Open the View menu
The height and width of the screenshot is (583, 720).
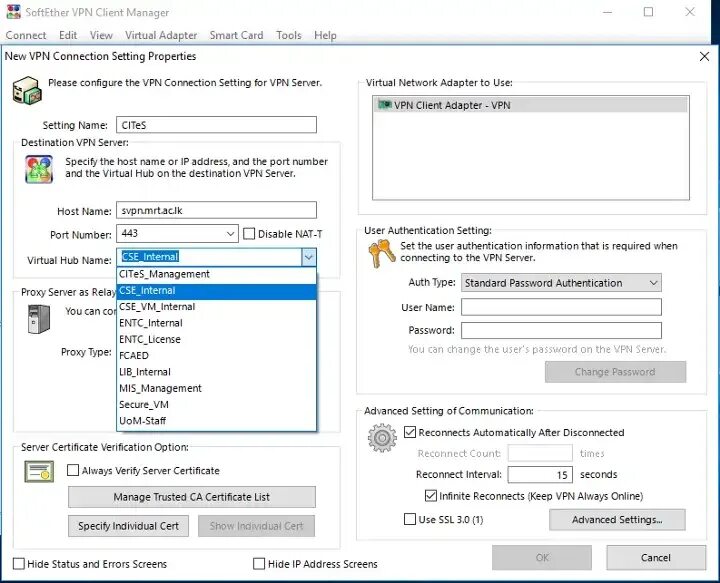(x=101, y=35)
